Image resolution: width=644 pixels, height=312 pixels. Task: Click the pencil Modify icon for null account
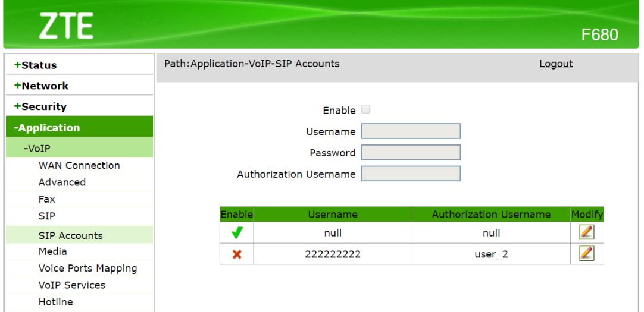coord(586,232)
